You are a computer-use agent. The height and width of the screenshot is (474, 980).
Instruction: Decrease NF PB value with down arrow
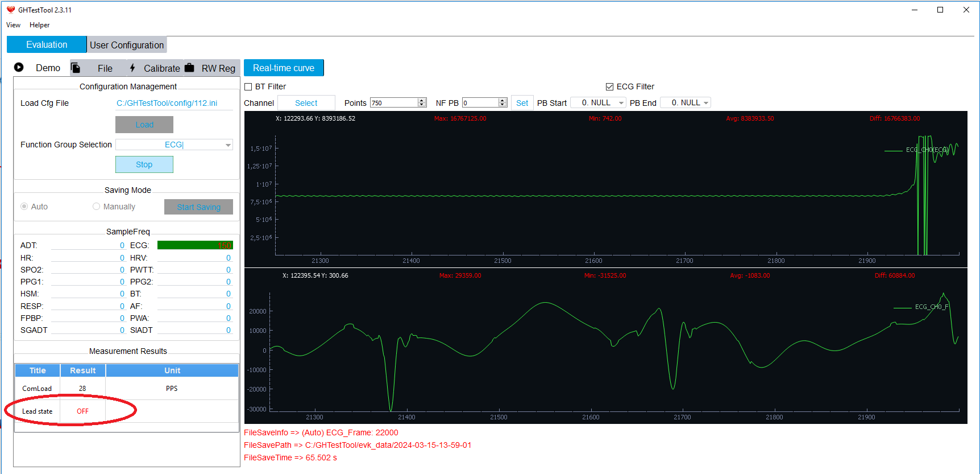click(x=503, y=105)
